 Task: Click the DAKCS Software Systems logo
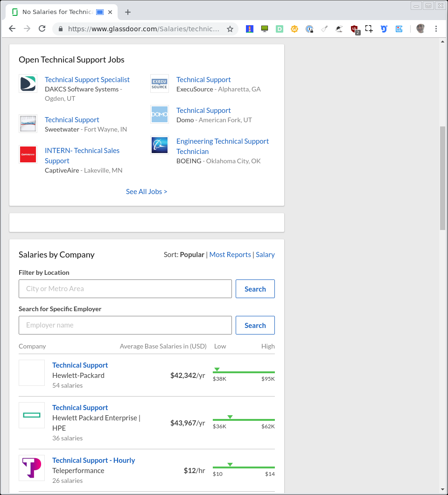28,84
